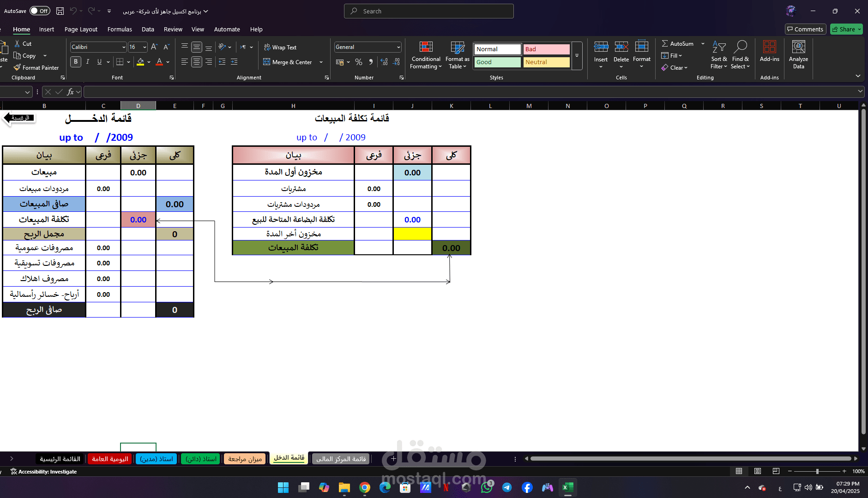Open the Fill dropdown

click(x=672, y=55)
